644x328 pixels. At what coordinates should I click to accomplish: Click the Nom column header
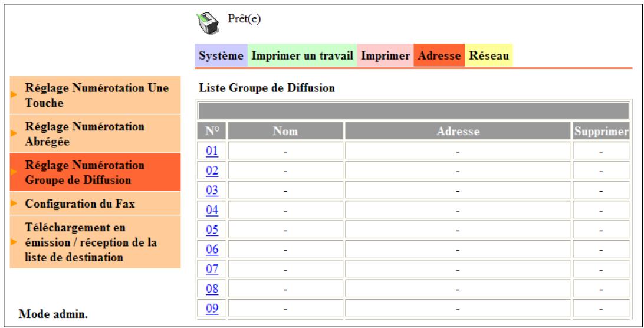tap(285, 131)
